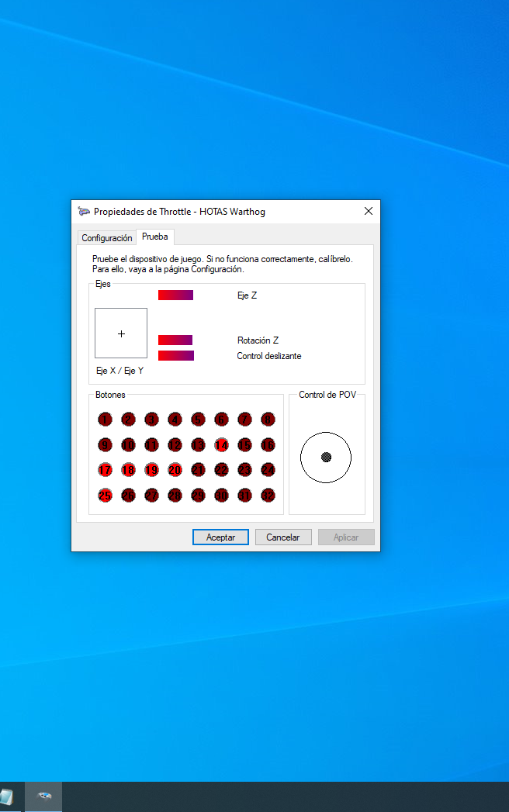Click the dialog title 'Propiedades de Throttle - HOTAS Warthog'
Image resolution: width=509 pixels, height=812 pixels.
click(x=179, y=211)
